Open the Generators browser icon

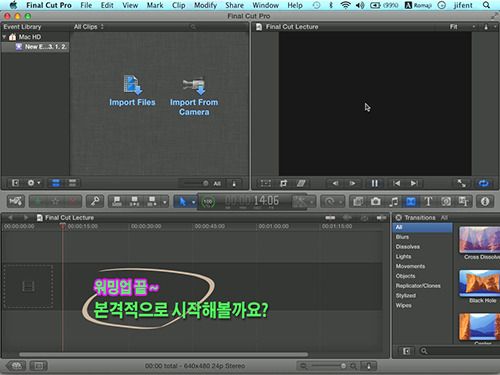(x=446, y=202)
